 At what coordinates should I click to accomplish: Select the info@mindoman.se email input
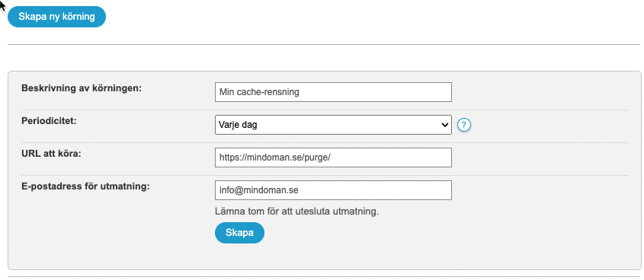333,190
